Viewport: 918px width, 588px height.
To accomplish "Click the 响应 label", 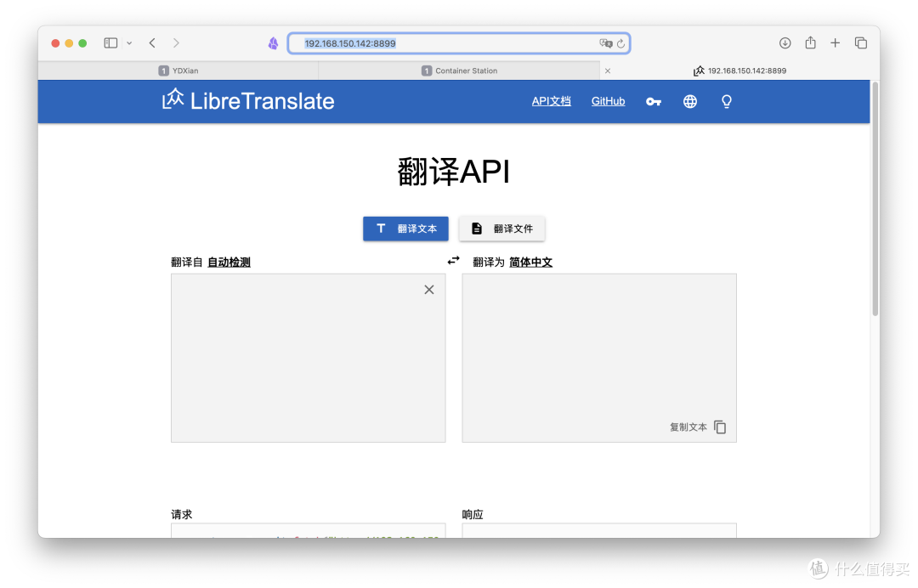I will [473, 514].
